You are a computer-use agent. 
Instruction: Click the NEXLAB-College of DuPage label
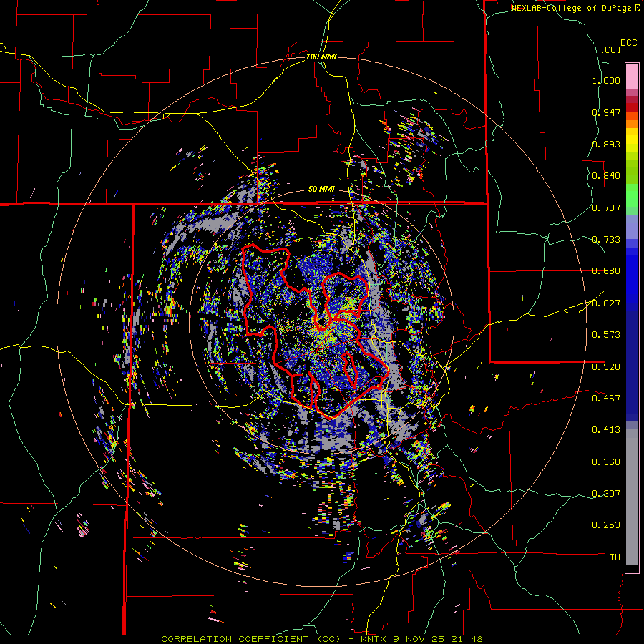point(572,8)
